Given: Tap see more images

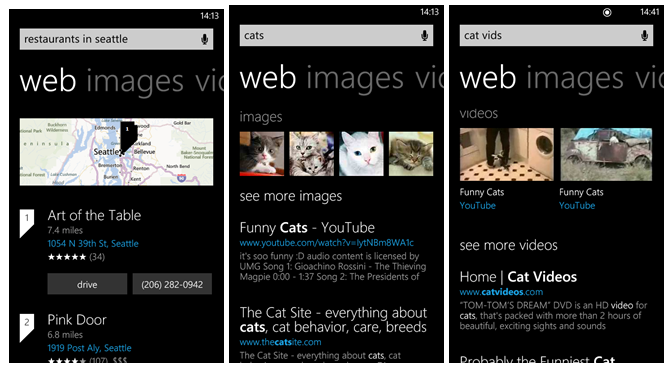Looking at the screenshot, I should (291, 196).
